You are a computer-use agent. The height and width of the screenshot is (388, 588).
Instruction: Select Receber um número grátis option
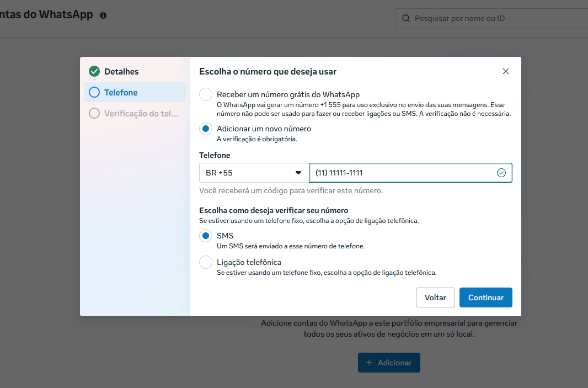206,94
